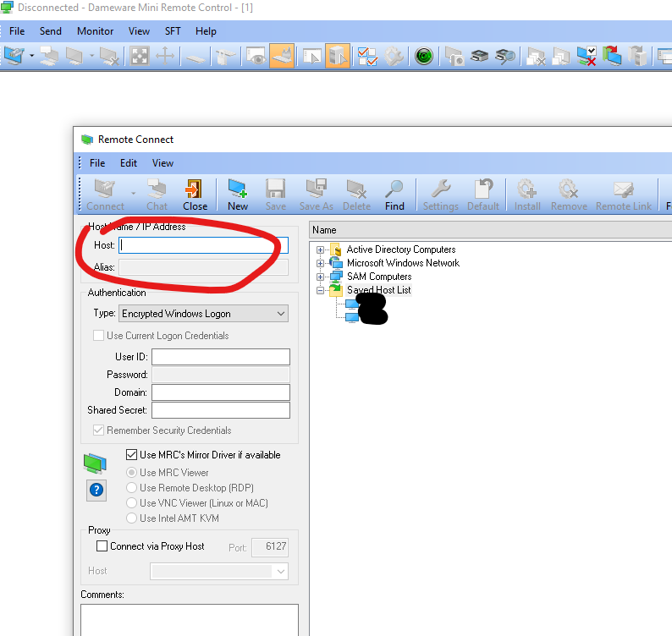Click the Host input field
The height and width of the screenshot is (636, 672).
tap(204, 245)
